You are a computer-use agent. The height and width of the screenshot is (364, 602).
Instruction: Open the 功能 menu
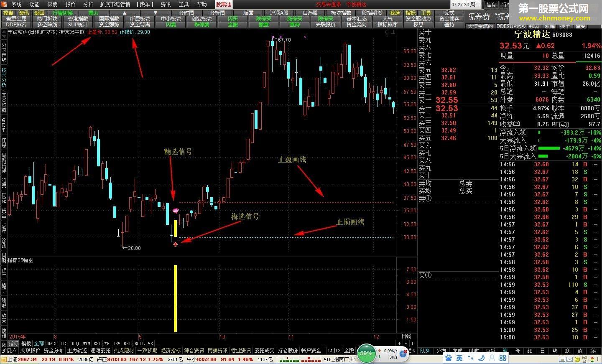(x=34, y=5)
